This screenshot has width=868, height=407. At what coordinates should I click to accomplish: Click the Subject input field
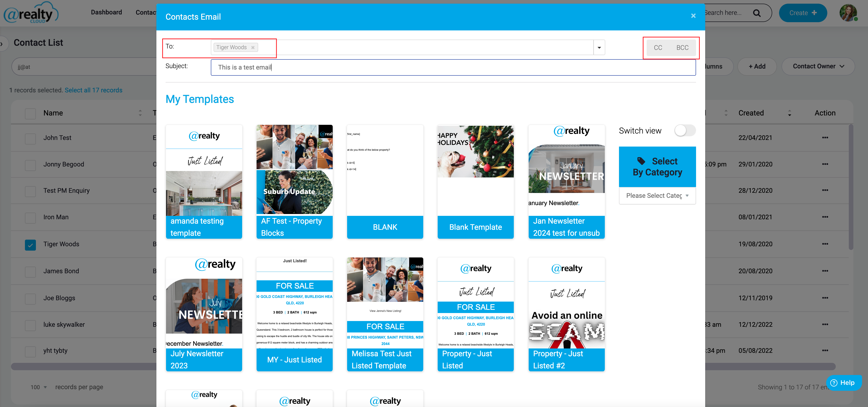pyautogui.click(x=453, y=67)
